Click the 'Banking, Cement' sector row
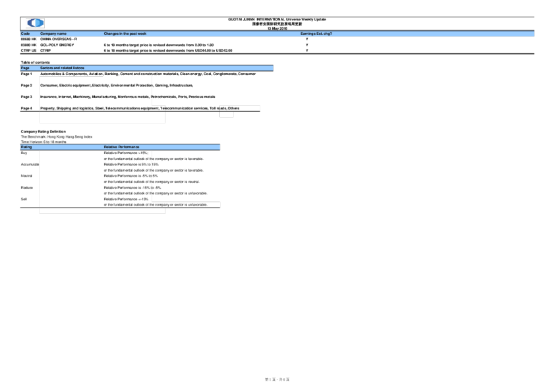Image resolution: width=555 pixels, height=392 pixels. click(x=128, y=74)
